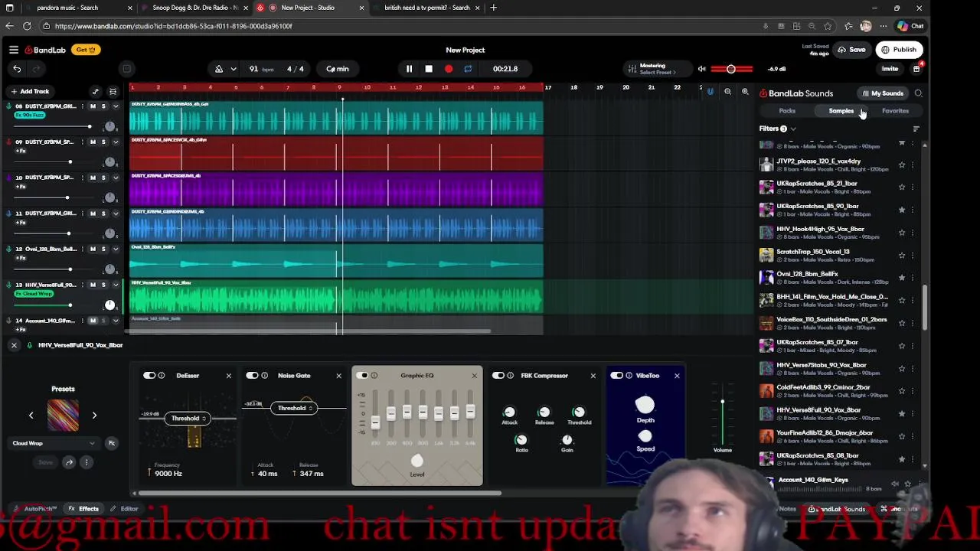
Task: Click the red record button
Action: click(x=449, y=69)
